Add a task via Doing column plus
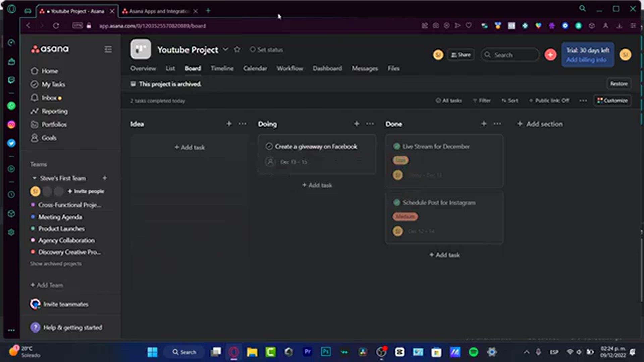This screenshot has height=362, width=644. (356, 124)
